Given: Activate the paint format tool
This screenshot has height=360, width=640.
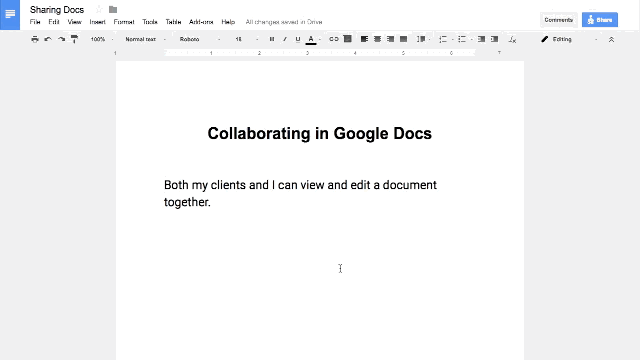Looking at the screenshot, I should click(74, 39).
